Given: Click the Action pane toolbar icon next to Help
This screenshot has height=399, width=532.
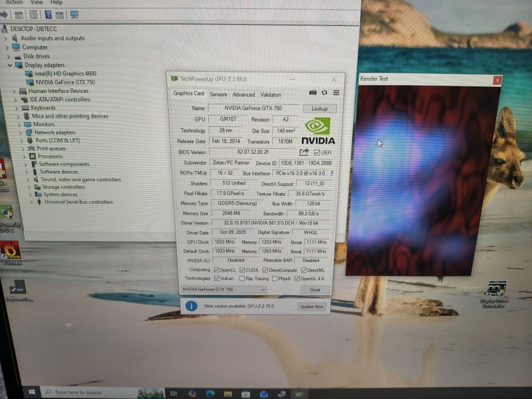Looking at the screenshot, I should (x=60, y=15).
